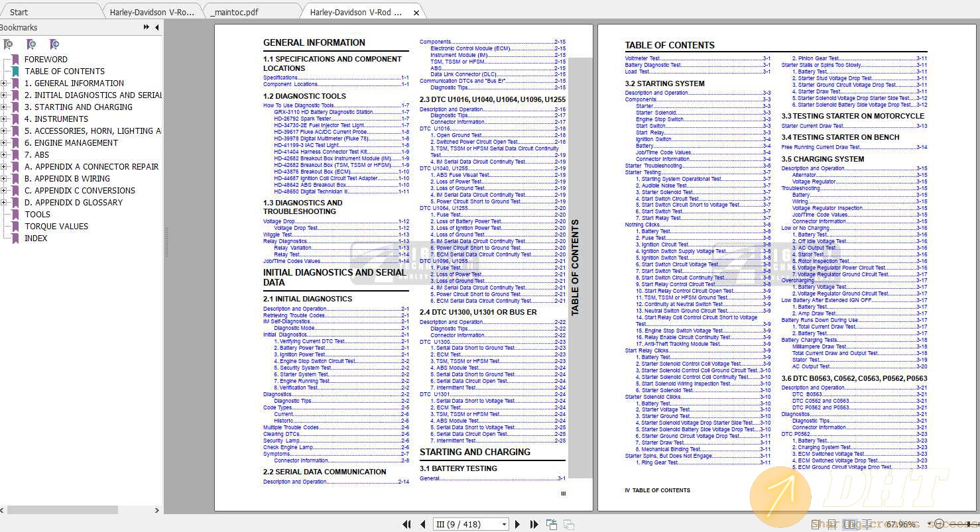
Task: Click the bookmarks scrollbar left arrow
Action: pyautogui.click(x=3, y=510)
